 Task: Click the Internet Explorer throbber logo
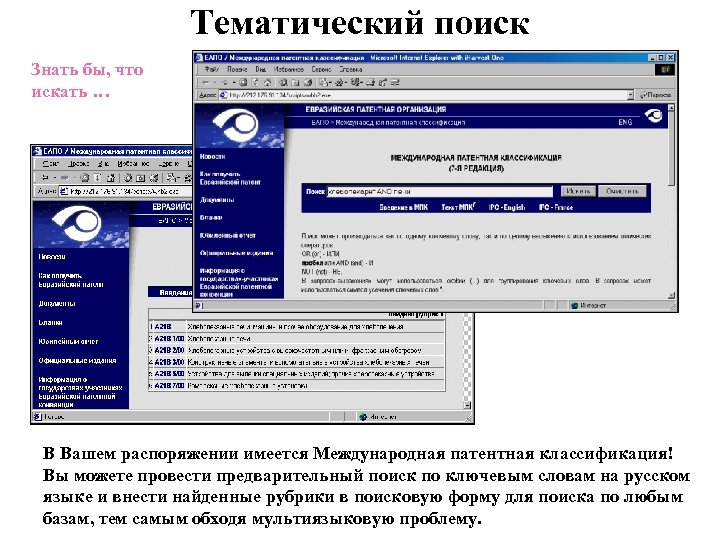point(665,70)
